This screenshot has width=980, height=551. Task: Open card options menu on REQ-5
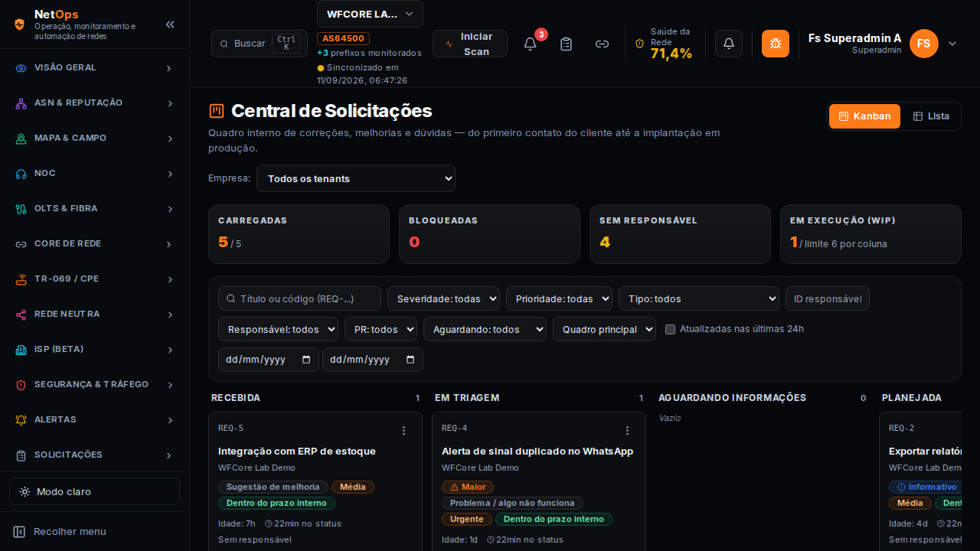[404, 431]
